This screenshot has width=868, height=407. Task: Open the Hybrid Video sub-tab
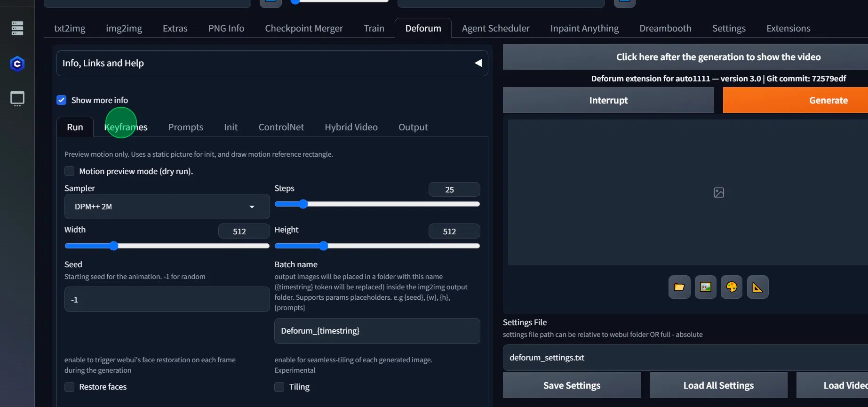tap(351, 127)
